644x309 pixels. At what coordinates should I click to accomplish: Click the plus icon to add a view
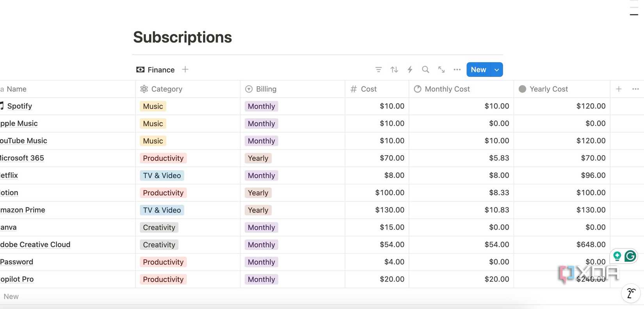point(185,69)
